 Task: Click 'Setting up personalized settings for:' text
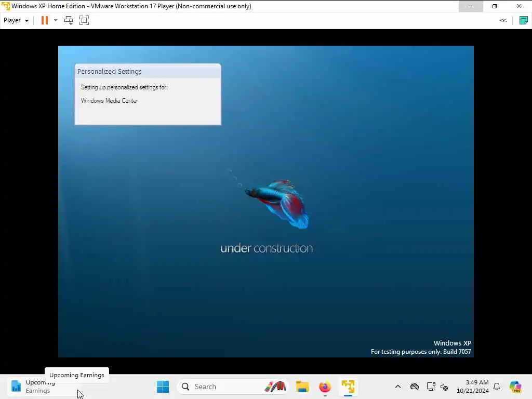click(124, 87)
